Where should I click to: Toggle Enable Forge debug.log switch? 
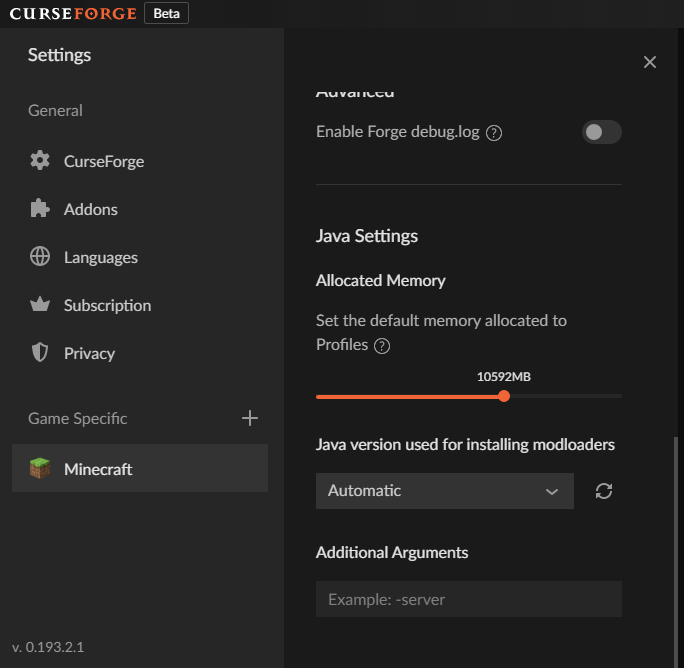602,132
